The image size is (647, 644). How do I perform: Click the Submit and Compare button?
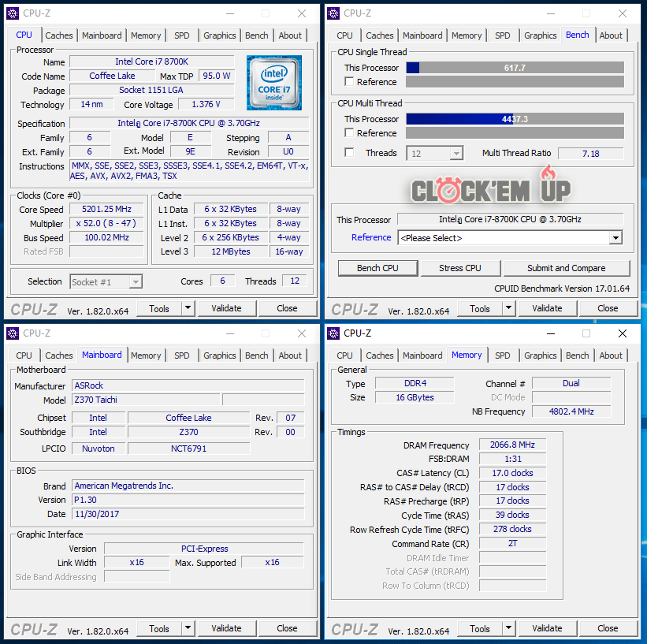click(x=566, y=268)
